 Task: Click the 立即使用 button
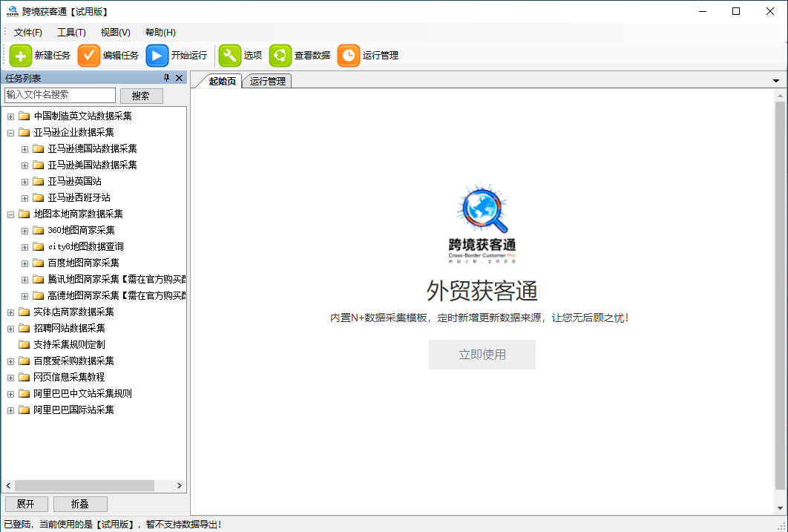tap(482, 355)
